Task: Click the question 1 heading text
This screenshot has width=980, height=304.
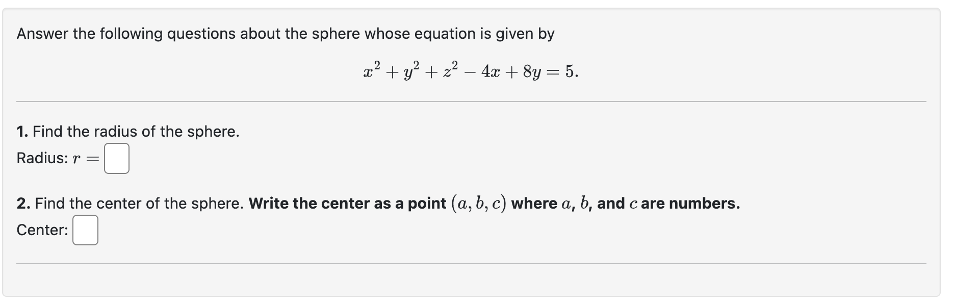Action: tap(127, 132)
